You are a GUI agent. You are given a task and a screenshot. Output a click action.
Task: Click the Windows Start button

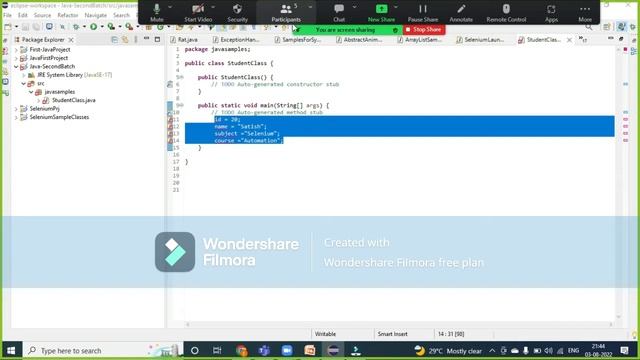coord(11,350)
